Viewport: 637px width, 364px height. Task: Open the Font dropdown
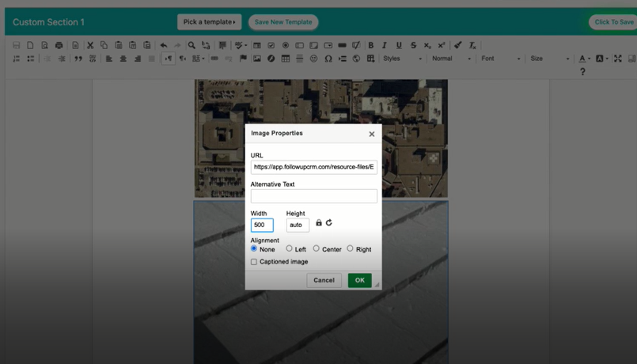click(500, 59)
